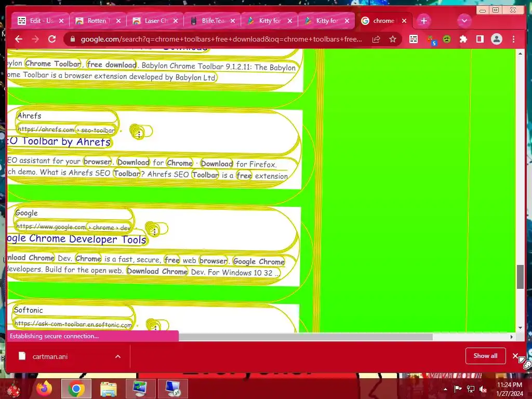Show hidden system tray icons
Screen dimensions: 532x399
coord(445,389)
